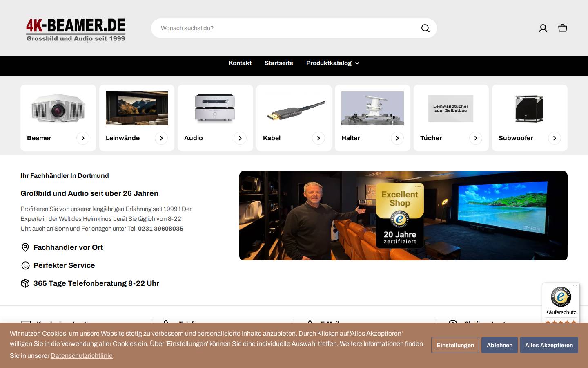Open the Startseite menu item
Viewport: 588px width, 368px height.
279,63
